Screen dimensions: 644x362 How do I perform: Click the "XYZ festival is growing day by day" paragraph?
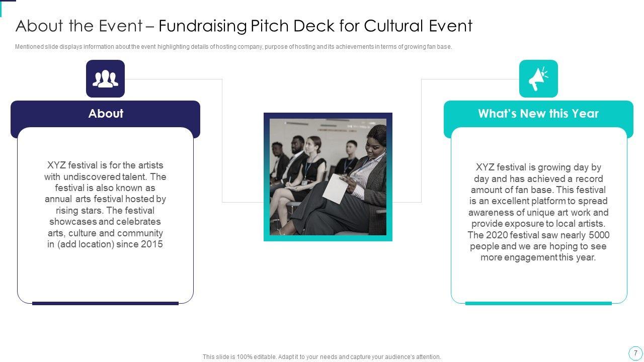(538, 212)
